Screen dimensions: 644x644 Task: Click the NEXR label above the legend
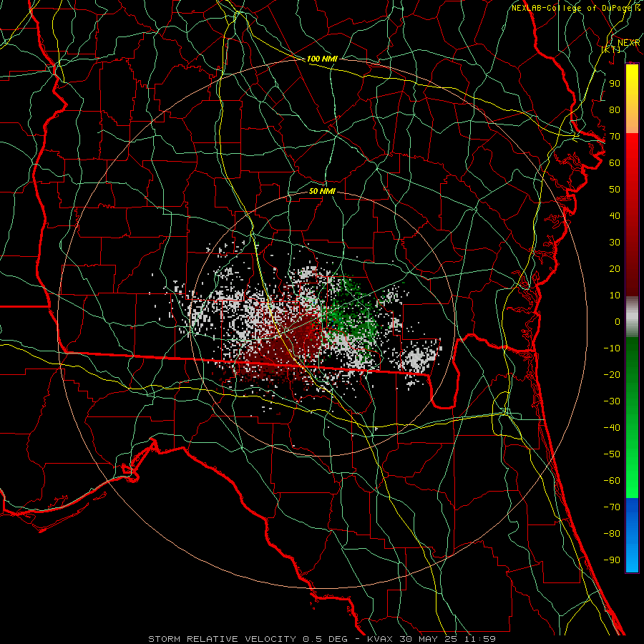pos(628,43)
